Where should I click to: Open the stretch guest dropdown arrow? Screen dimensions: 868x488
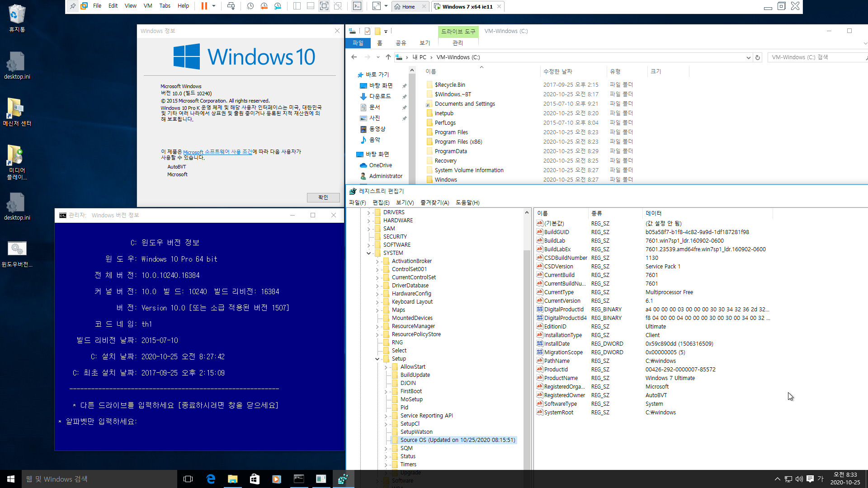coord(386,6)
